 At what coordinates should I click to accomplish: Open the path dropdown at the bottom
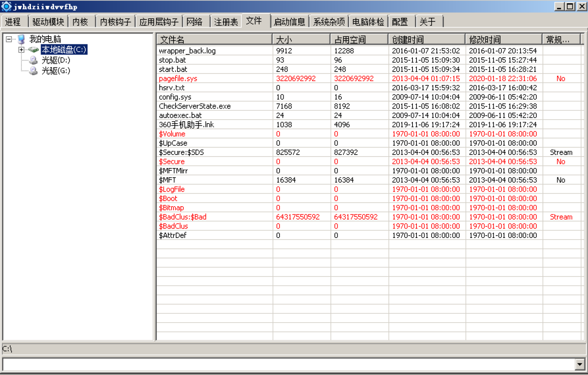point(580,364)
